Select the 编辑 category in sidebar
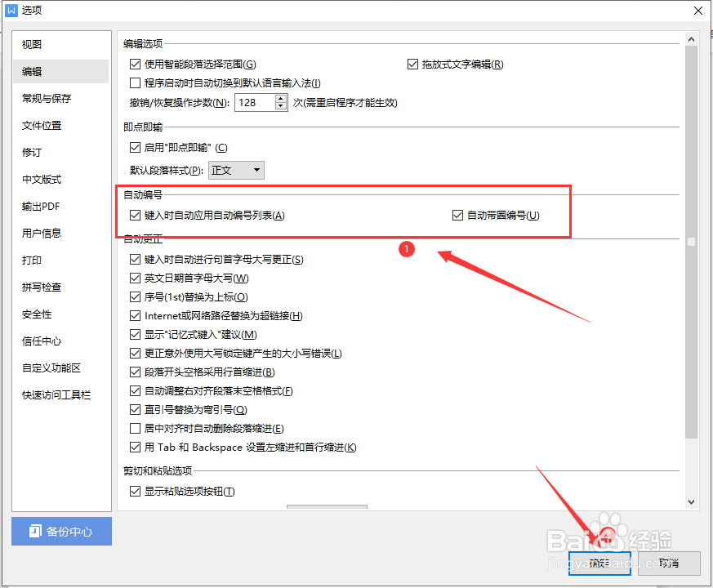713x588 pixels. tap(61, 71)
